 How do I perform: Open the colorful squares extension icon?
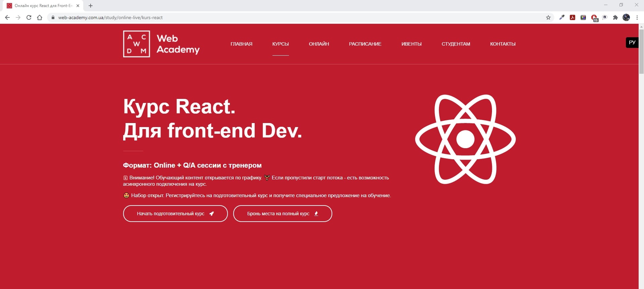point(583,17)
